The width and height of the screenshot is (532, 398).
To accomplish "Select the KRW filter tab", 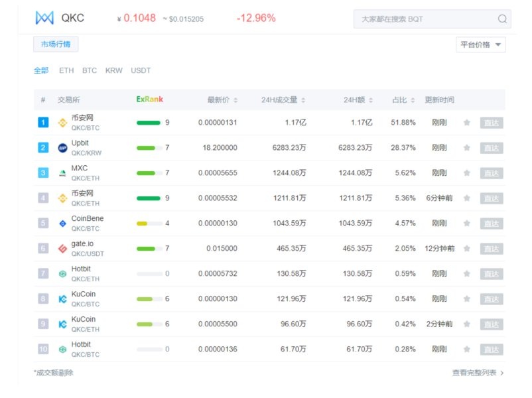I will pos(113,70).
